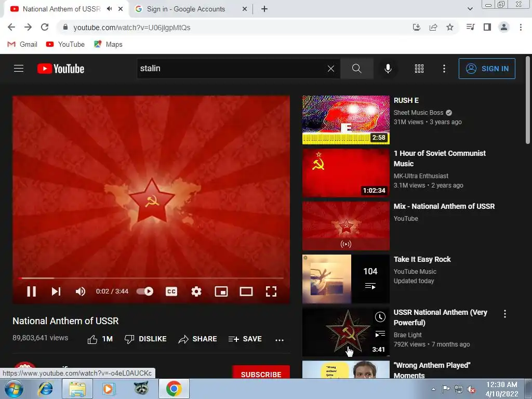Screen dimensions: 532x399
Task: Open Chrome three-dot menu
Action: click(521, 27)
